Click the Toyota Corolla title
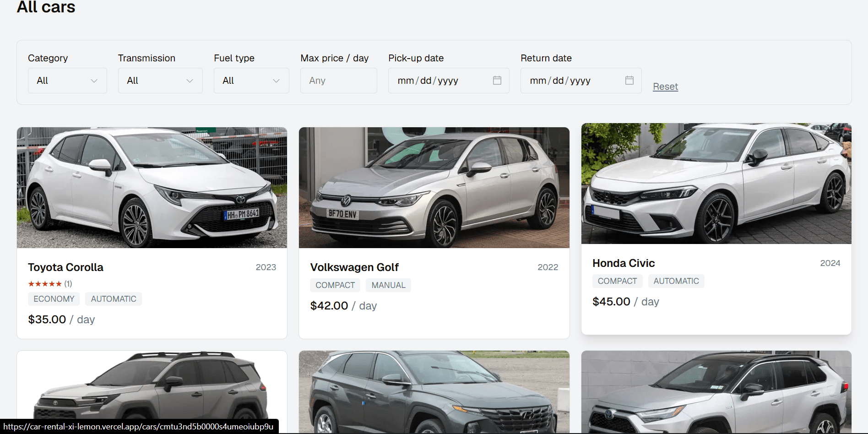868x434 pixels. (65, 267)
